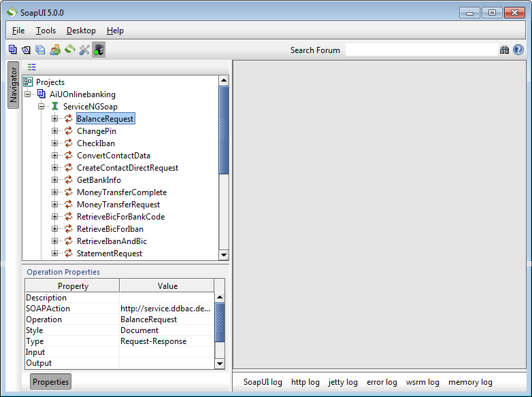This screenshot has width=532, height=397.
Task: Expand the CreateContactDirectRequest node
Action: [54, 167]
